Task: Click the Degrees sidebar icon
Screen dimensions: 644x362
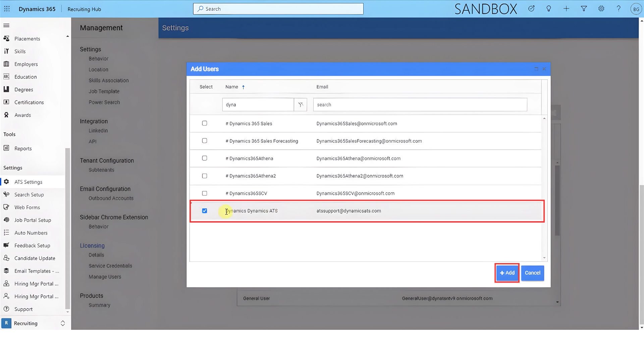Action: point(6,89)
